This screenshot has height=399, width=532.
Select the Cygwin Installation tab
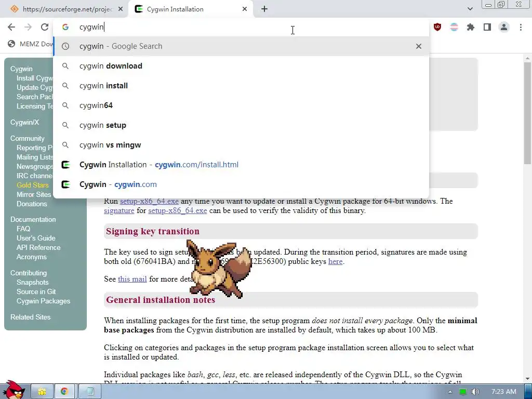191,9
